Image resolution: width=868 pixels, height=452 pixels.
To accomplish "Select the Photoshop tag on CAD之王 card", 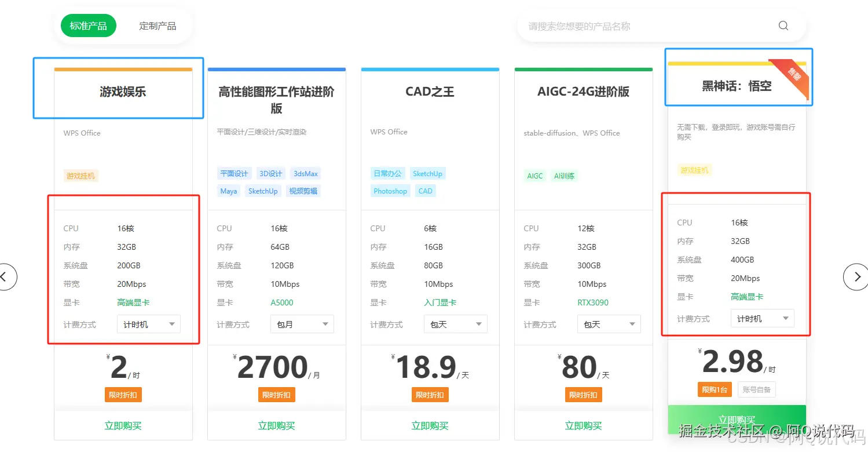I will click(390, 191).
